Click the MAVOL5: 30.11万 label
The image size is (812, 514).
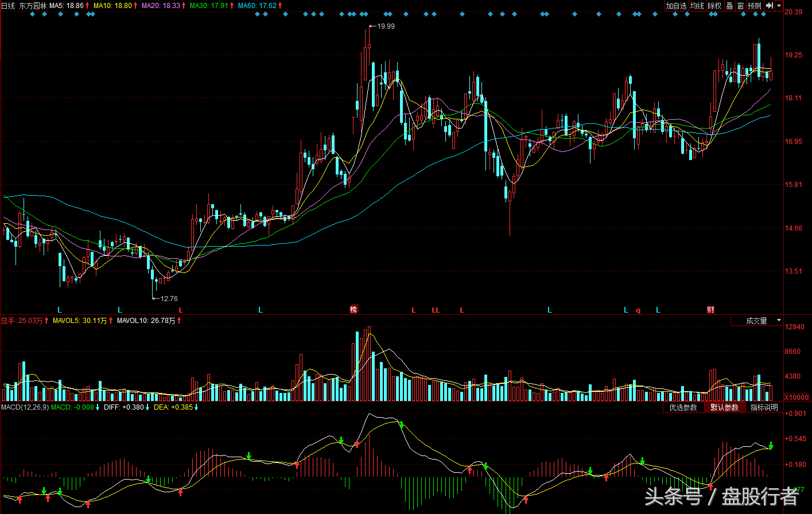(x=80, y=321)
